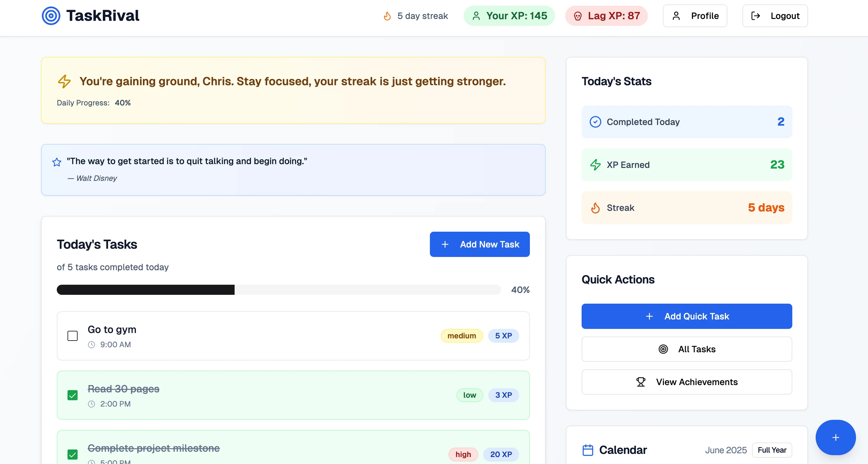Open the Profile page
Image resolution: width=868 pixels, height=464 pixels.
(695, 16)
